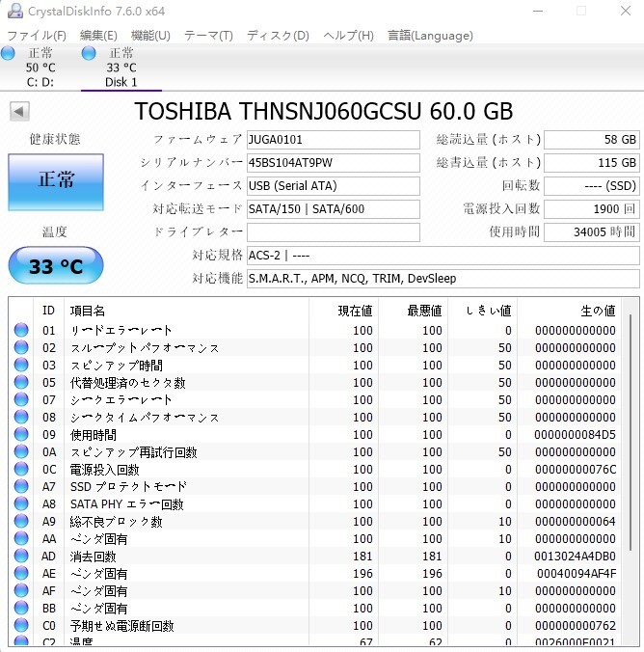Click status orb of the 総不良ブロック数 row

pyautogui.click(x=21, y=522)
